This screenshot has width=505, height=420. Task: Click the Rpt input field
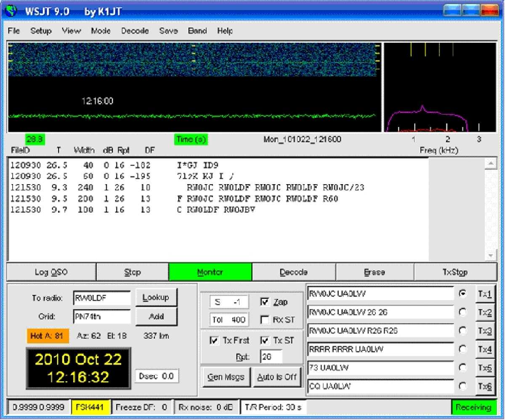pyautogui.click(x=271, y=357)
